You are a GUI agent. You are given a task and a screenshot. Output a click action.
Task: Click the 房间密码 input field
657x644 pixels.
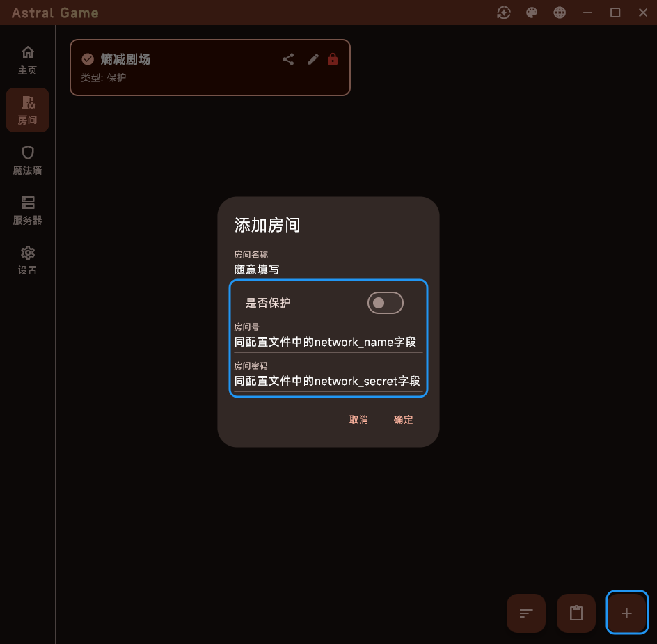[x=327, y=381]
